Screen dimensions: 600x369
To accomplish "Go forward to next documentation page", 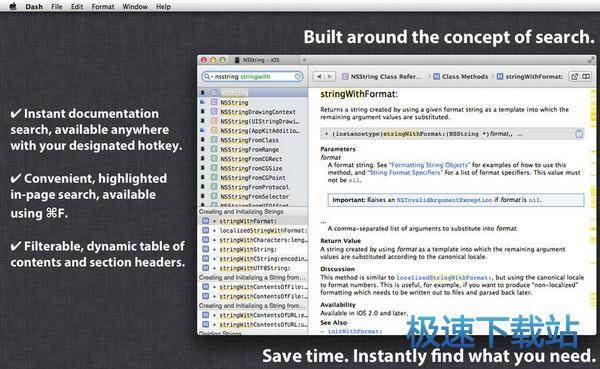I will 330,77.
